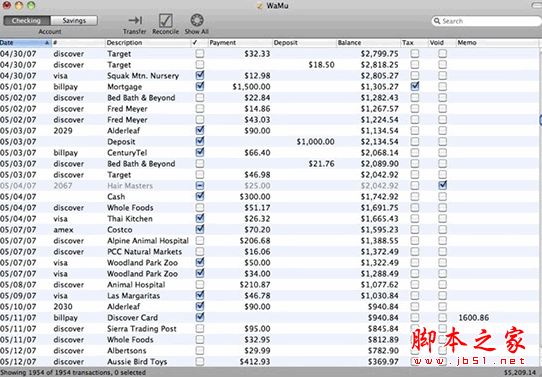Click the Show All toolbar icon
Screen dimensions: 542x377
(x=196, y=20)
